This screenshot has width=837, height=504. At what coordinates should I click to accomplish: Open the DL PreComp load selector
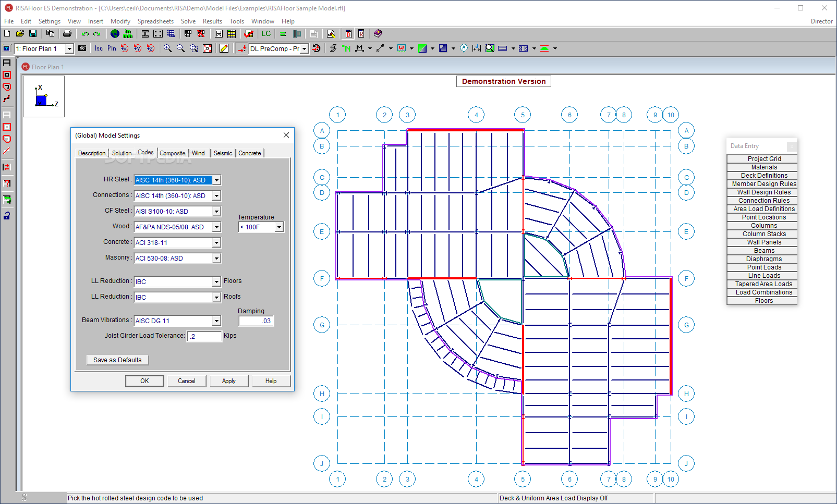(278, 48)
